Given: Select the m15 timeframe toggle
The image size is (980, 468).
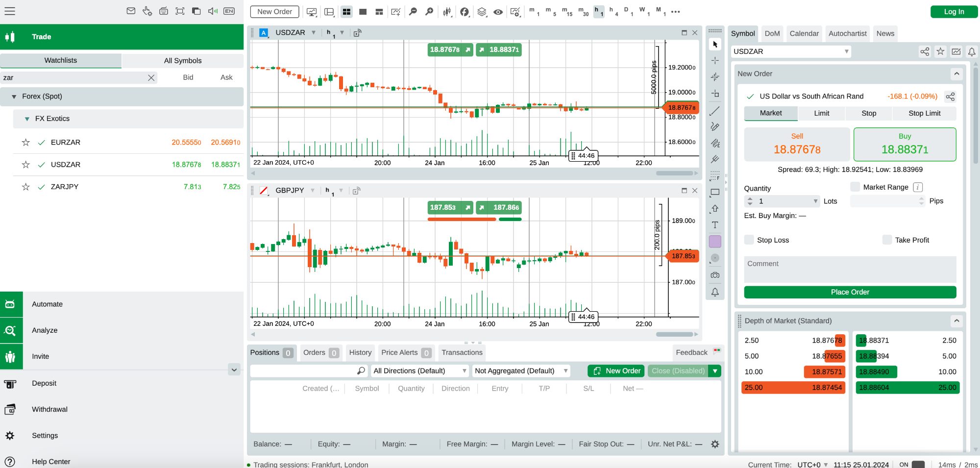Looking at the screenshot, I should [567, 11].
